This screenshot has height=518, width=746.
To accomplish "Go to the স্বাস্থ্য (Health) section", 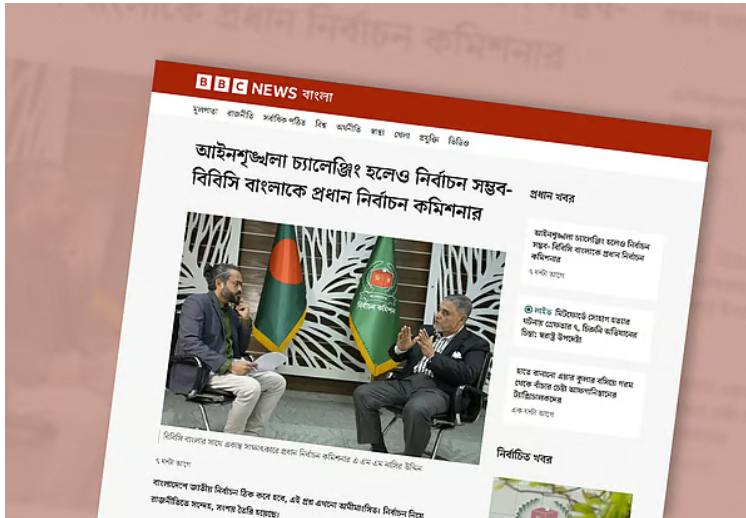I will click(377, 131).
